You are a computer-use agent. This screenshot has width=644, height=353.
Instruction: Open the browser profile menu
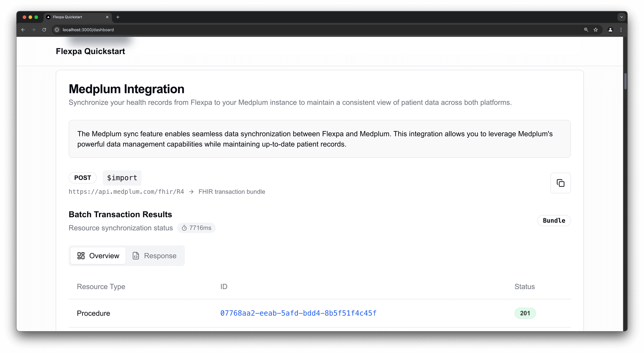[610, 30]
